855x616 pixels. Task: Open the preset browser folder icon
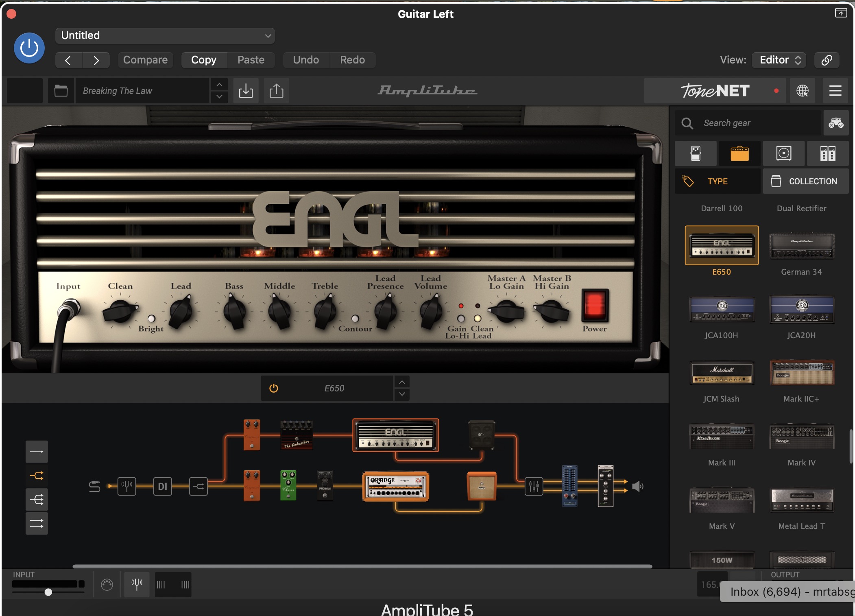61,91
